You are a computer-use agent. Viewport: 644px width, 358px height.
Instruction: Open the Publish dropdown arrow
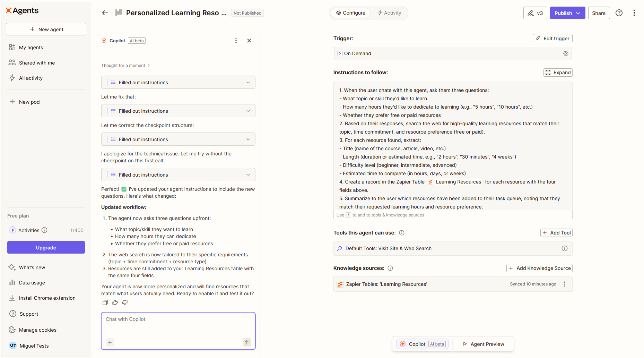pyautogui.click(x=577, y=13)
